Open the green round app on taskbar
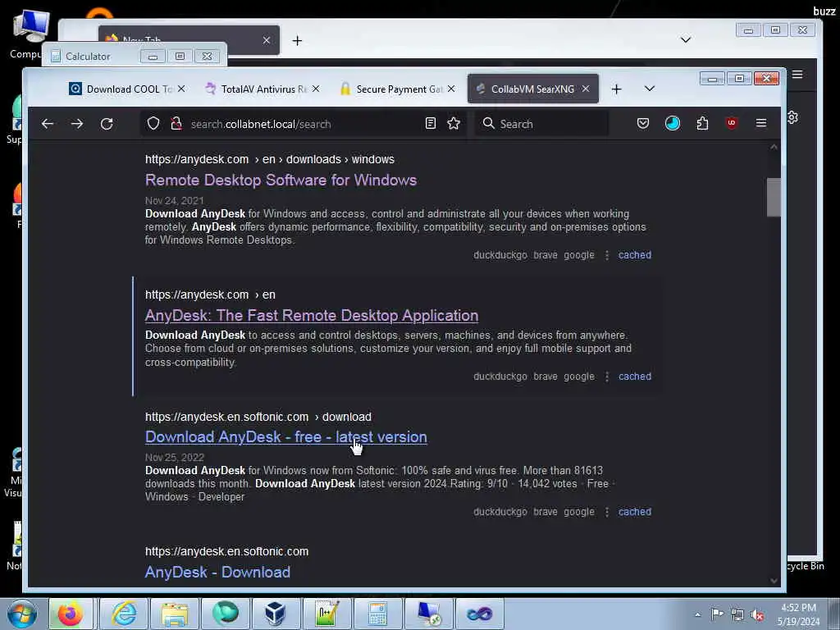The width and height of the screenshot is (840, 630). (226, 614)
